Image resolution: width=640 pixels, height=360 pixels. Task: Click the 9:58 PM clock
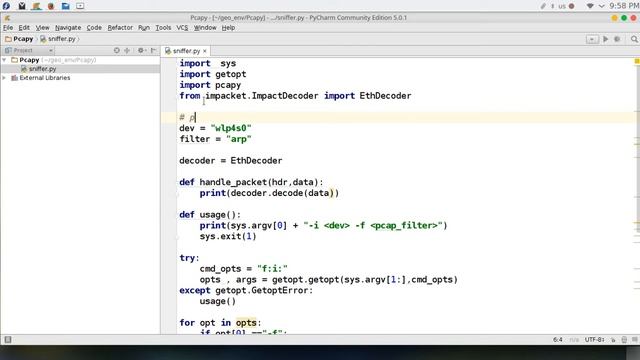point(624,6)
